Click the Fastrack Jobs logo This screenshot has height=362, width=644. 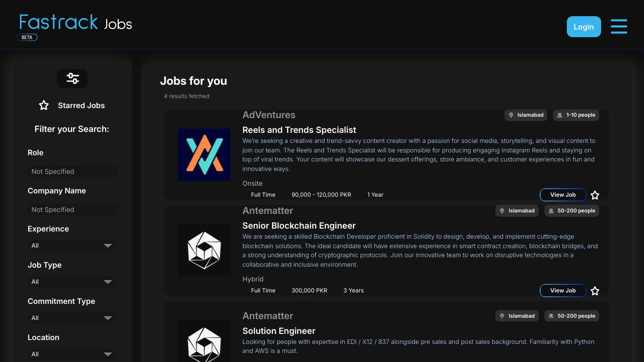(76, 24)
